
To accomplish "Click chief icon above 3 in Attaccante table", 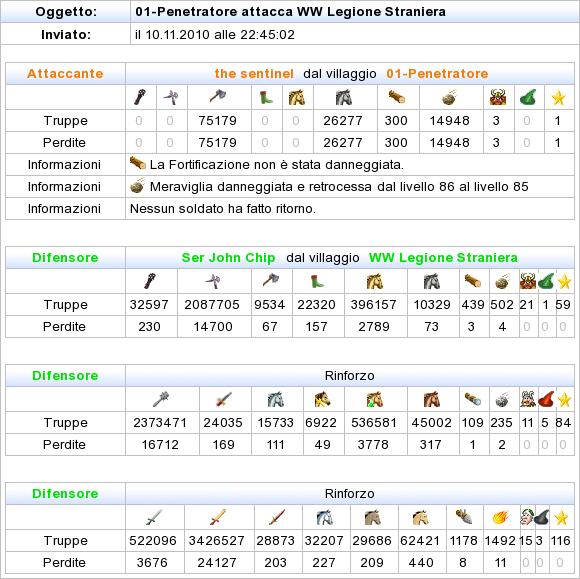I will 498,97.
